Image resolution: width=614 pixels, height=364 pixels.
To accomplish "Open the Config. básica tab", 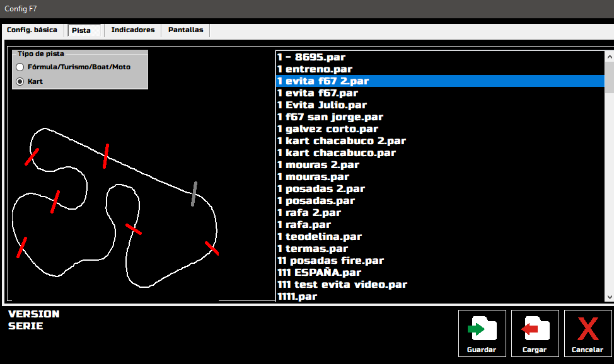I will pyautogui.click(x=32, y=30).
